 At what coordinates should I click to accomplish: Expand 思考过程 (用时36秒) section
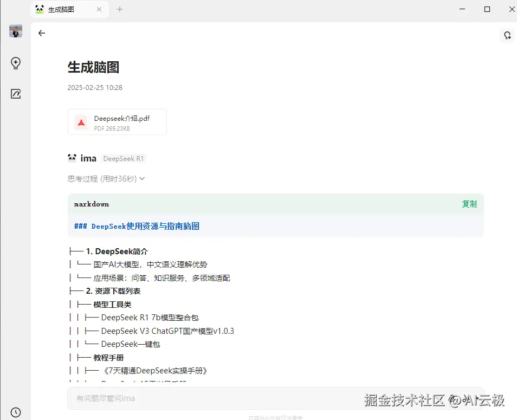pos(106,179)
